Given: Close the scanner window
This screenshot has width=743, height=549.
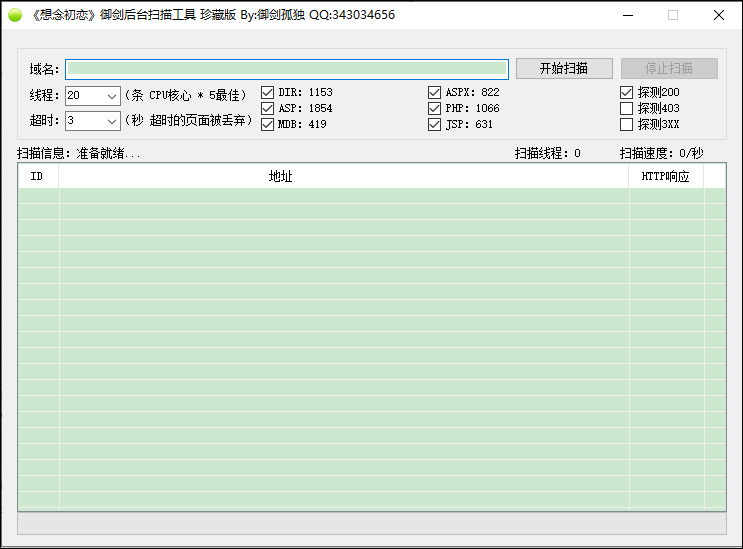Looking at the screenshot, I should 718,15.
